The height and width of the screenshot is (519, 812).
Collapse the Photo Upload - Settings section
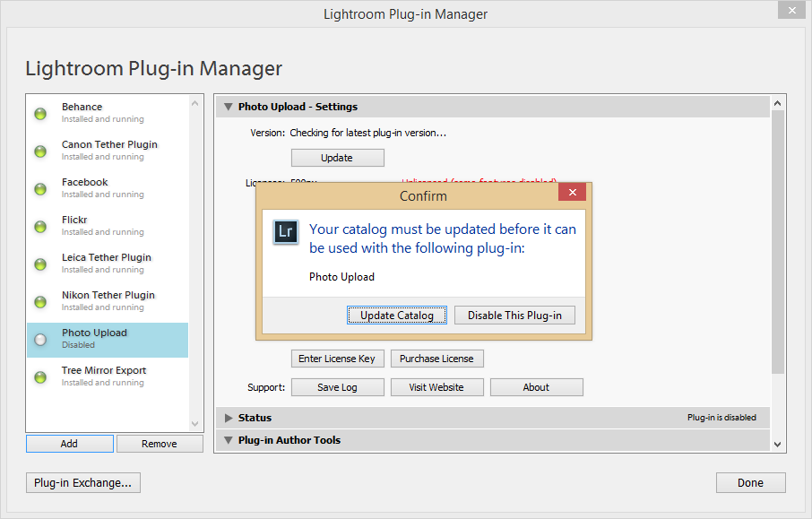(229, 107)
